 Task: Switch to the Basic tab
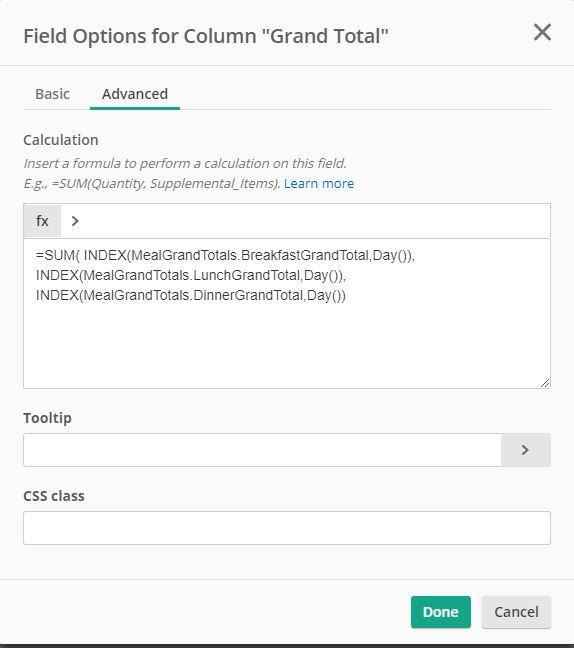pos(52,94)
